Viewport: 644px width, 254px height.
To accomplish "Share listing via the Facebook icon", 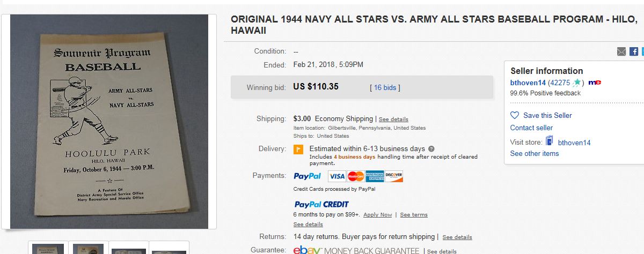I will (x=634, y=51).
